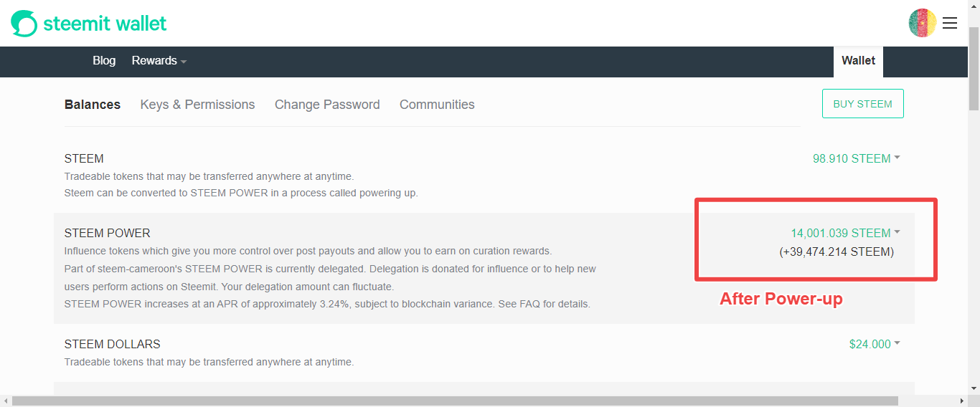Expand the Rewards dropdown menu
Screen dimensions: 980x407
click(x=159, y=61)
